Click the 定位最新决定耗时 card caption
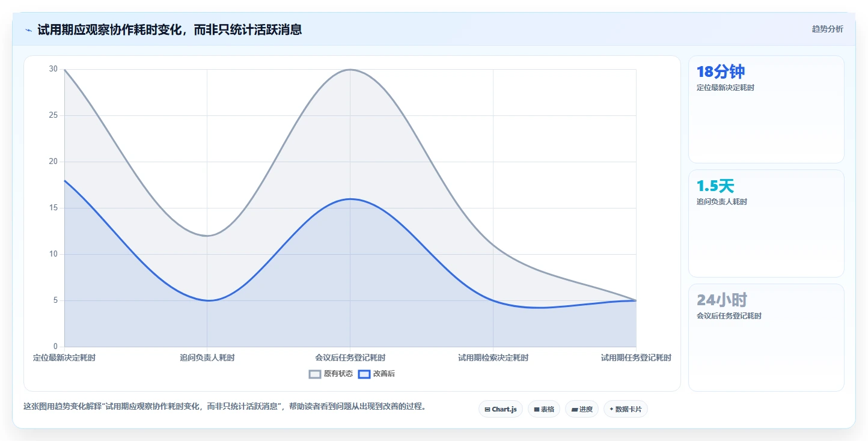The height and width of the screenshot is (441, 868). [726, 88]
